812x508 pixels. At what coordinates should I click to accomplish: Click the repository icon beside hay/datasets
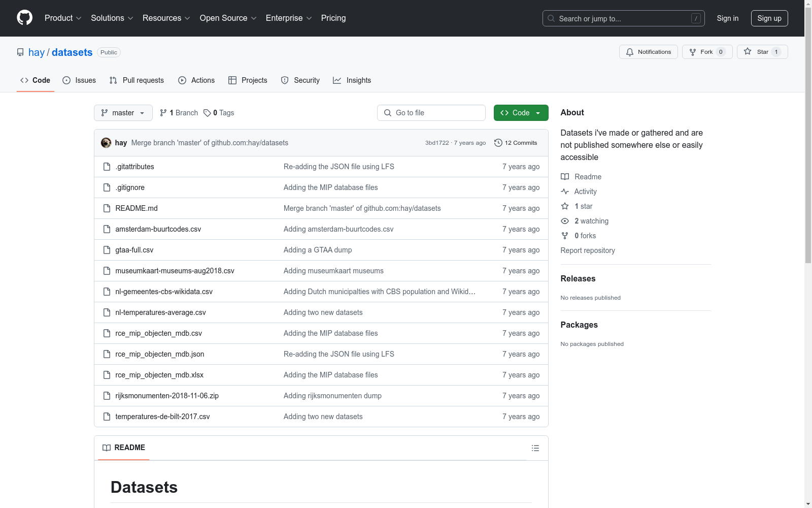[20, 52]
